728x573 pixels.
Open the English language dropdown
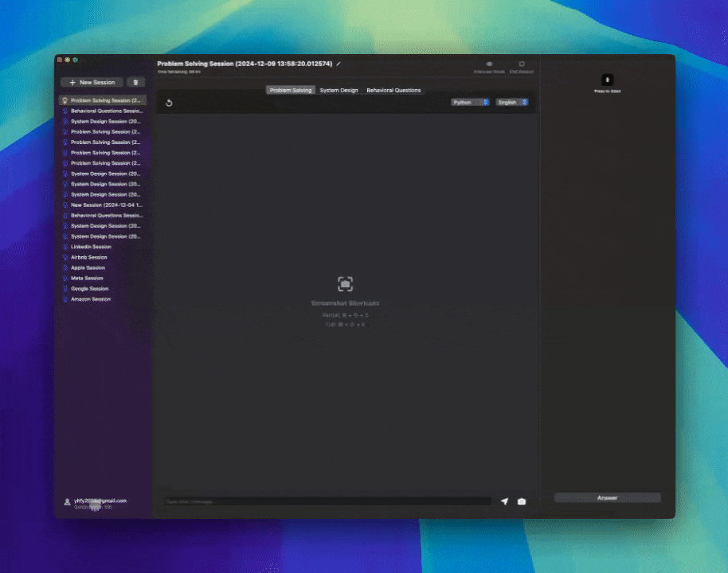point(512,102)
